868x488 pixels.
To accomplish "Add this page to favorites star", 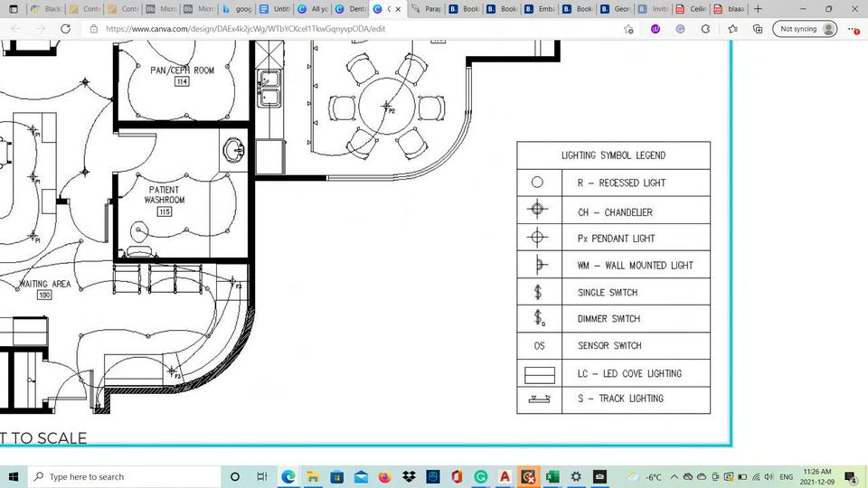I will [x=628, y=29].
